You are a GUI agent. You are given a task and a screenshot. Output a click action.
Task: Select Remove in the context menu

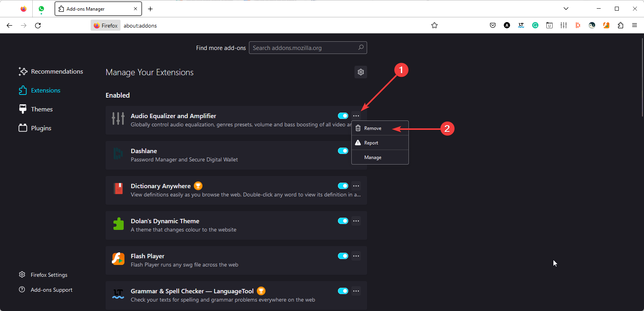point(380,128)
